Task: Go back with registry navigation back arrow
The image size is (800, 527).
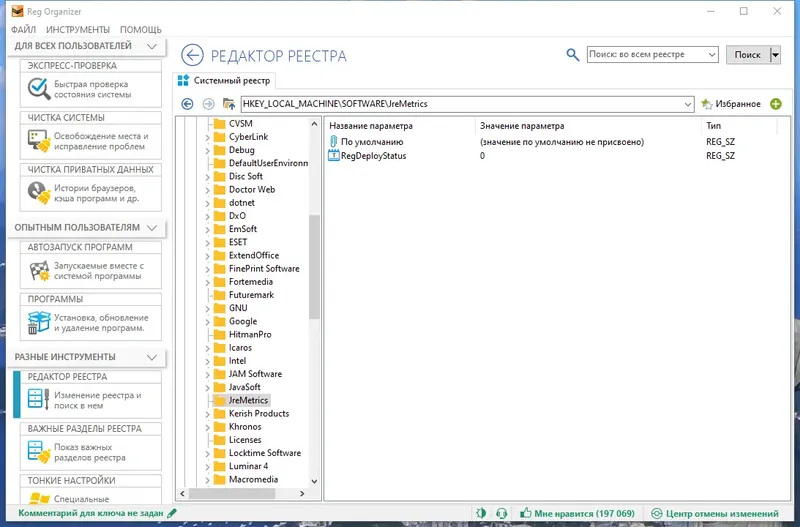Action: 187,104
